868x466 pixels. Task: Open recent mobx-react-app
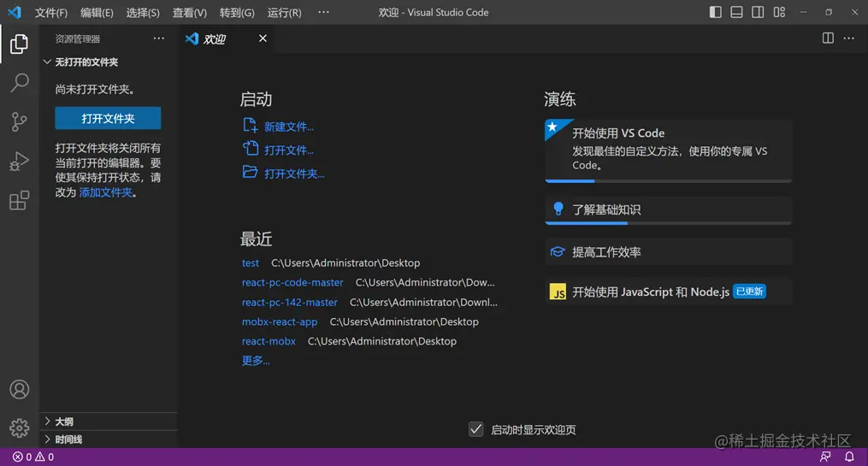click(x=280, y=321)
